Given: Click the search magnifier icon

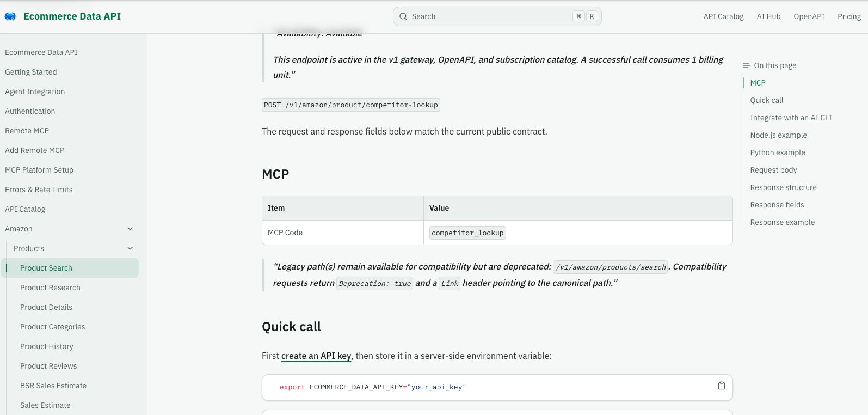Looking at the screenshot, I should tap(403, 16).
